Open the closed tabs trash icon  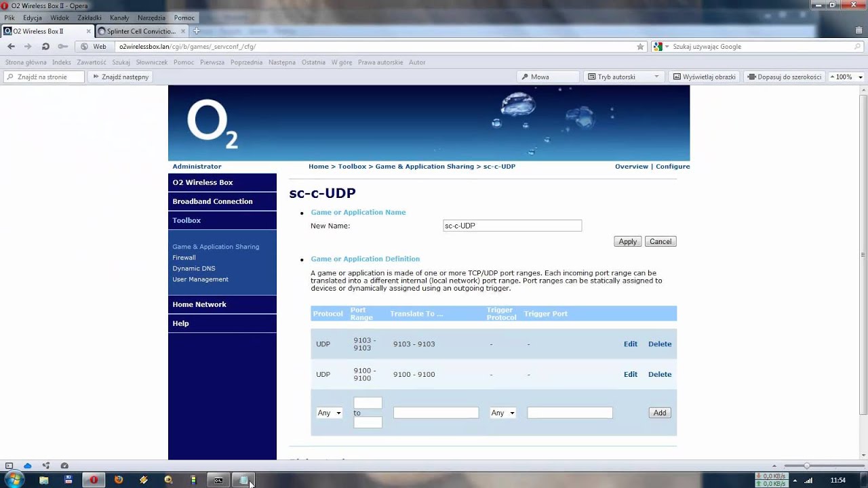[861, 31]
